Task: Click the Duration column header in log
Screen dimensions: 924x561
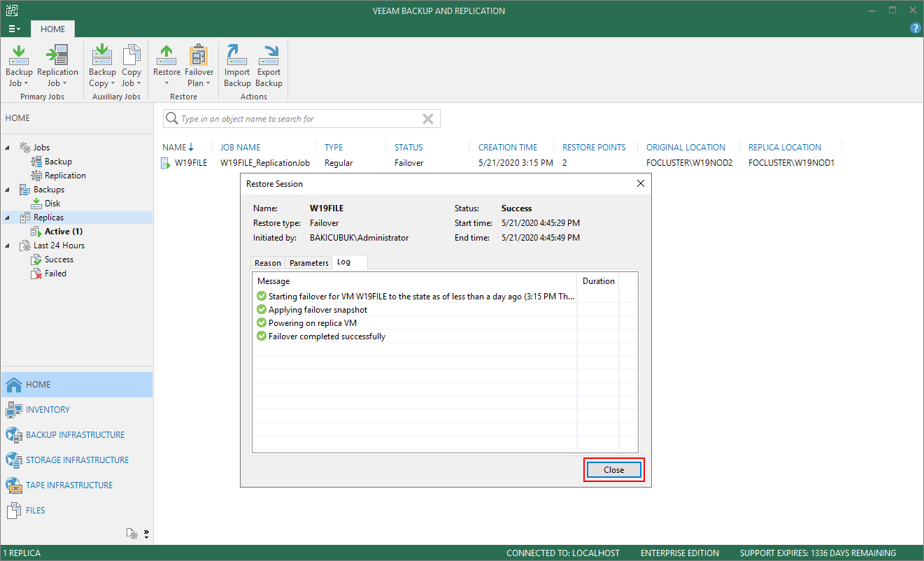Action: [599, 281]
